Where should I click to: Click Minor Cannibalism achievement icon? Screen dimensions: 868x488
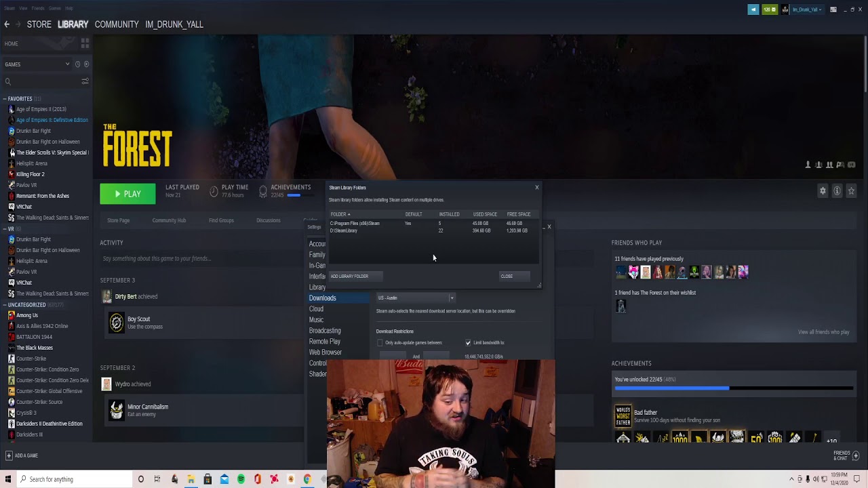[117, 410]
